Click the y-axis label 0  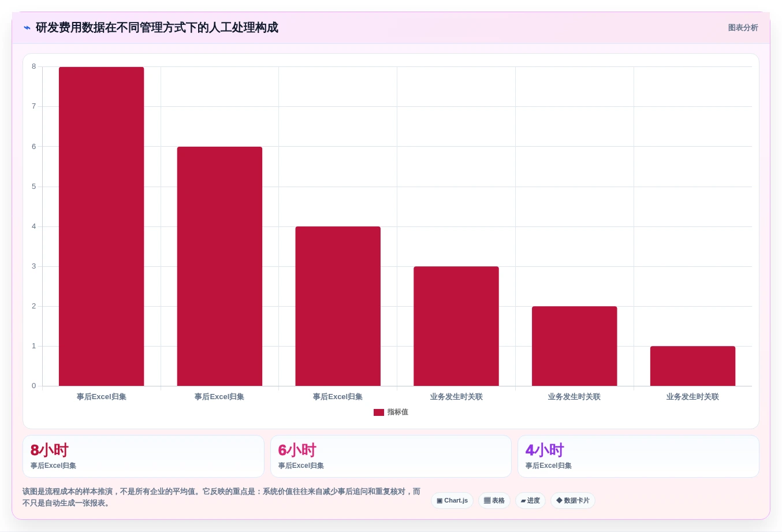[x=34, y=386]
